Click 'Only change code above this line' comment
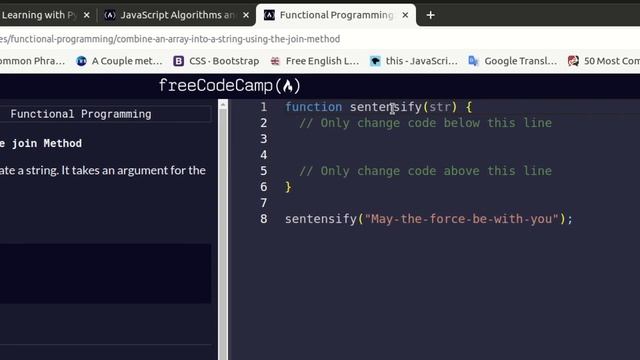Screen dimensions: 640x360 tap(425, 171)
